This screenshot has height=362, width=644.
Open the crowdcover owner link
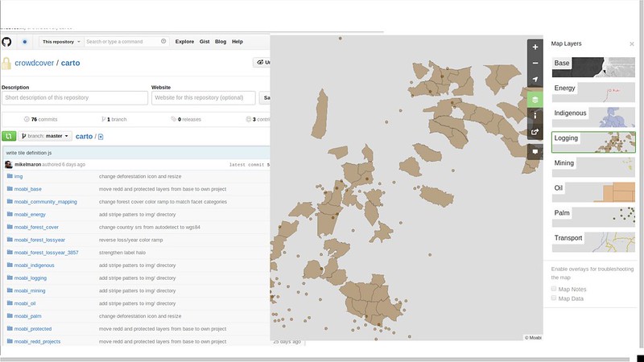[34, 64]
